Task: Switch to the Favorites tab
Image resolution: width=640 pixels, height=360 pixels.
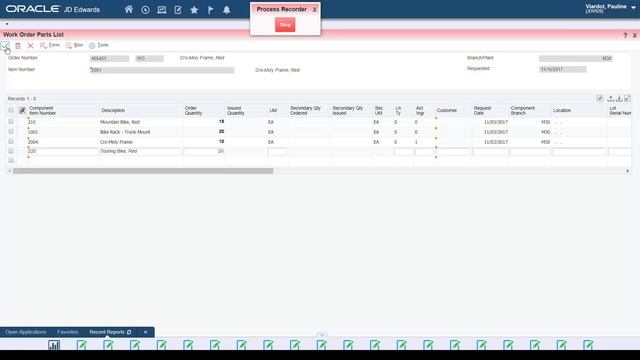Action: pos(67,332)
